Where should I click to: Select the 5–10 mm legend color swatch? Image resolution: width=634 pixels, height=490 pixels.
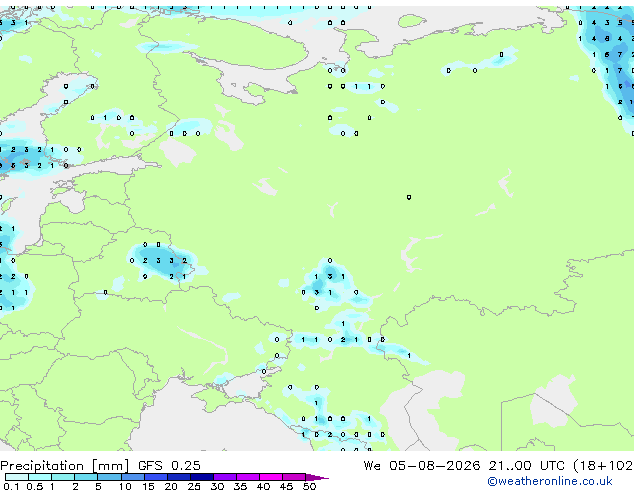[x=109, y=477]
